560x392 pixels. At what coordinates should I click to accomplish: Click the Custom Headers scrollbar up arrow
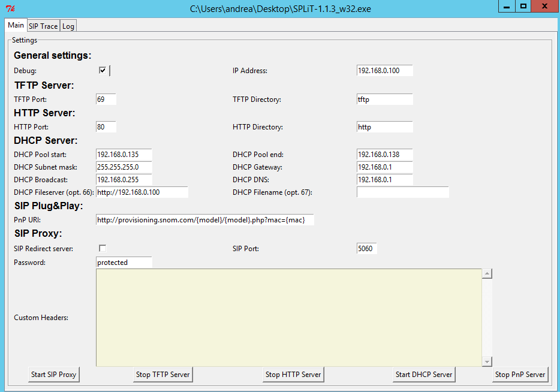[487, 274]
